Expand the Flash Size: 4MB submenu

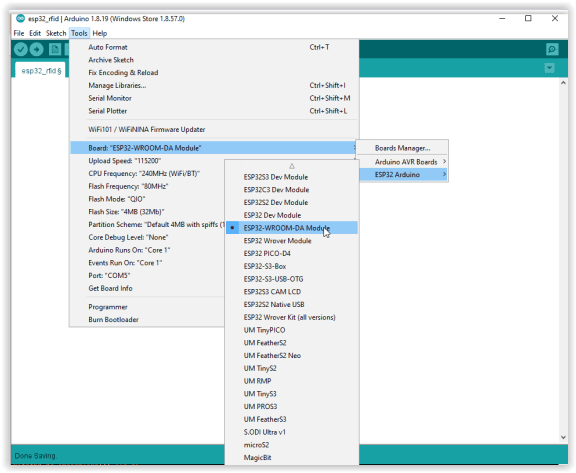[147, 212]
